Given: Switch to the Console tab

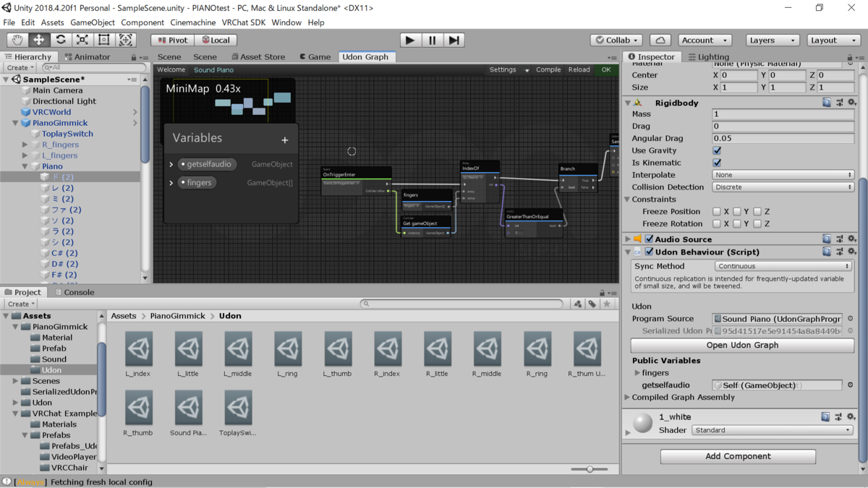Looking at the screenshot, I should point(74,292).
